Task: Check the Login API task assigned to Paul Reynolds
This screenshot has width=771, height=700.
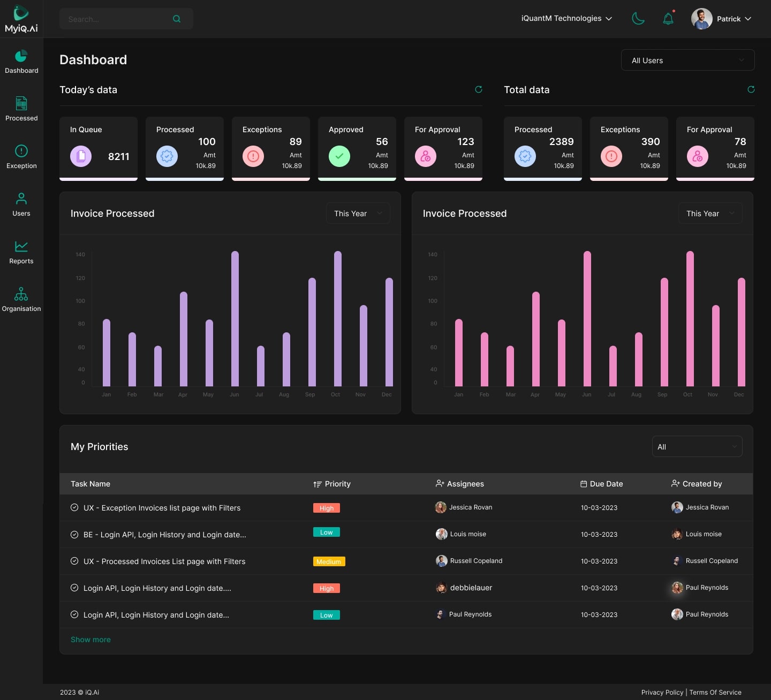Action: point(74,614)
